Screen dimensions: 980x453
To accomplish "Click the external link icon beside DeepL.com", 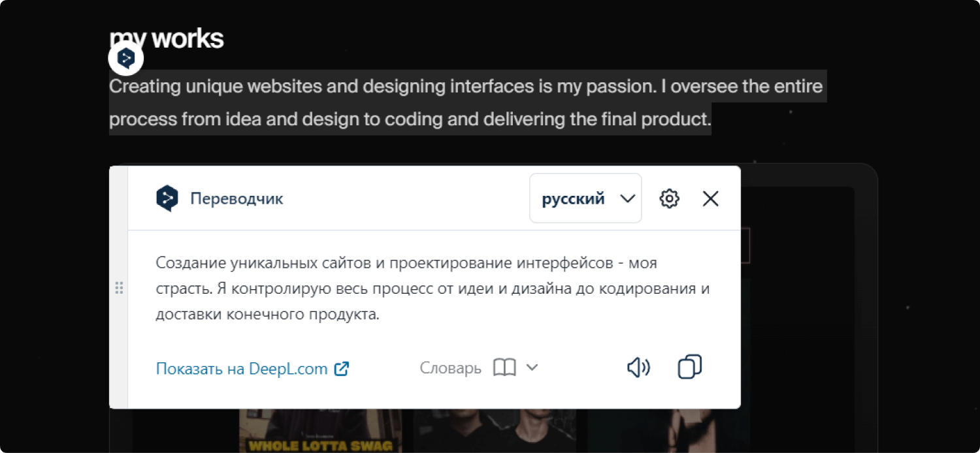I will pyautogui.click(x=342, y=368).
